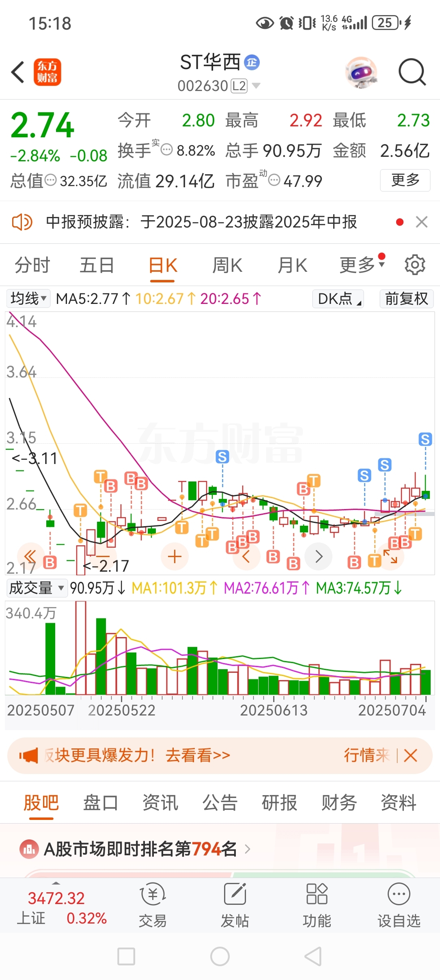Screen dimensions: 440x980
Task: Tap the back arrow icon
Action: [x=18, y=72]
